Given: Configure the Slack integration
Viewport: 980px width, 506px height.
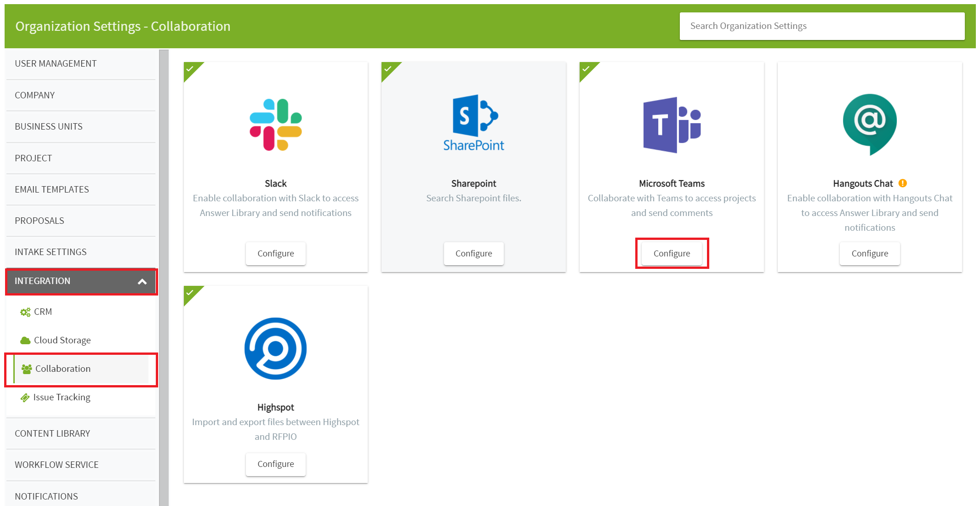Looking at the screenshot, I should 276,254.
